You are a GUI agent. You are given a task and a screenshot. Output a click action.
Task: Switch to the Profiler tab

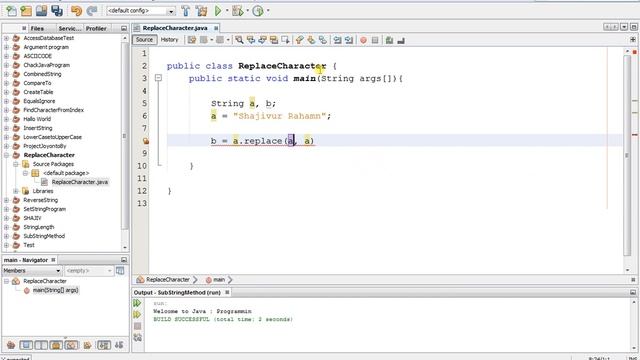[x=96, y=28]
